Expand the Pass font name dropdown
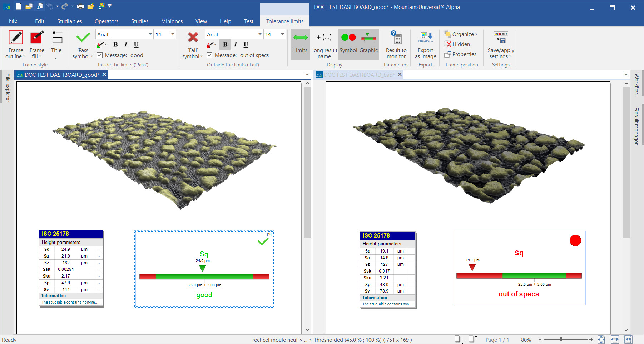644x344 pixels. point(150,34)
